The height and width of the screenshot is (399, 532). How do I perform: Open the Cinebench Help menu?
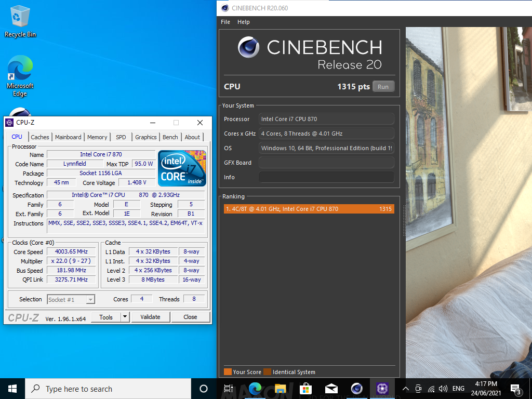pyautogui.click(x=244, y=22)
